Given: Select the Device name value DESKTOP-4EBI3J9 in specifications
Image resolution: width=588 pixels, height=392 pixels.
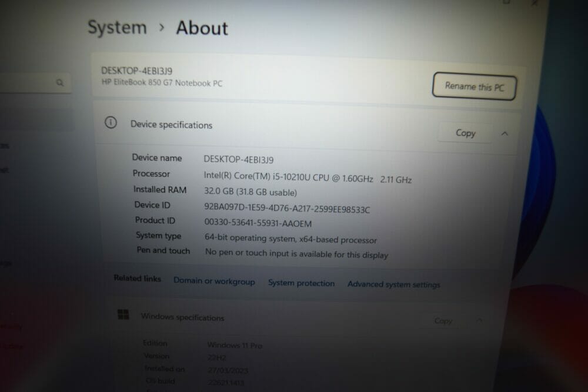Looking at the screenshot, I should [x=239, y=160].
